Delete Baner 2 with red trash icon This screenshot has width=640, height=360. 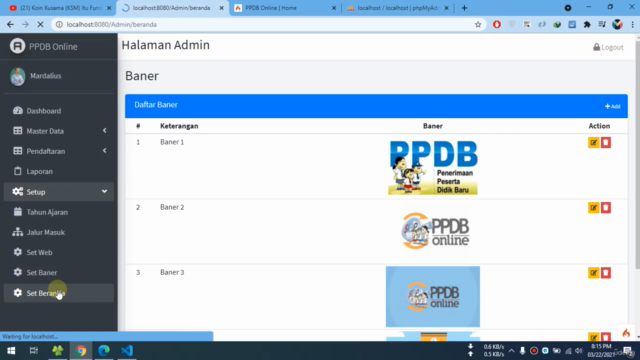pyautogui.click(x=606, y=207)
